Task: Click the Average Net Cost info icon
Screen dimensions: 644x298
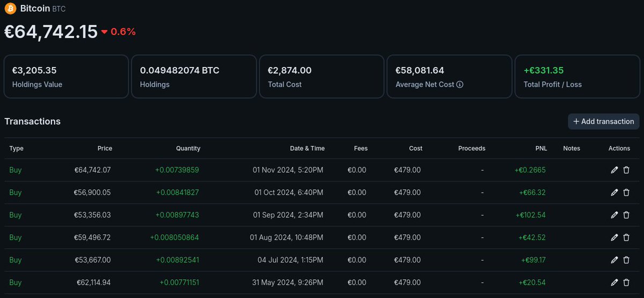Action: pyautogui.click(x=460, y=84)
